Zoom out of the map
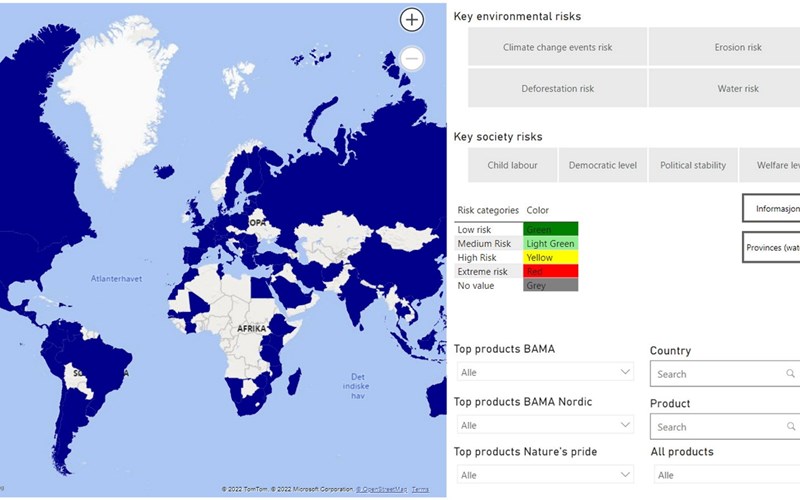 [412, 59]
